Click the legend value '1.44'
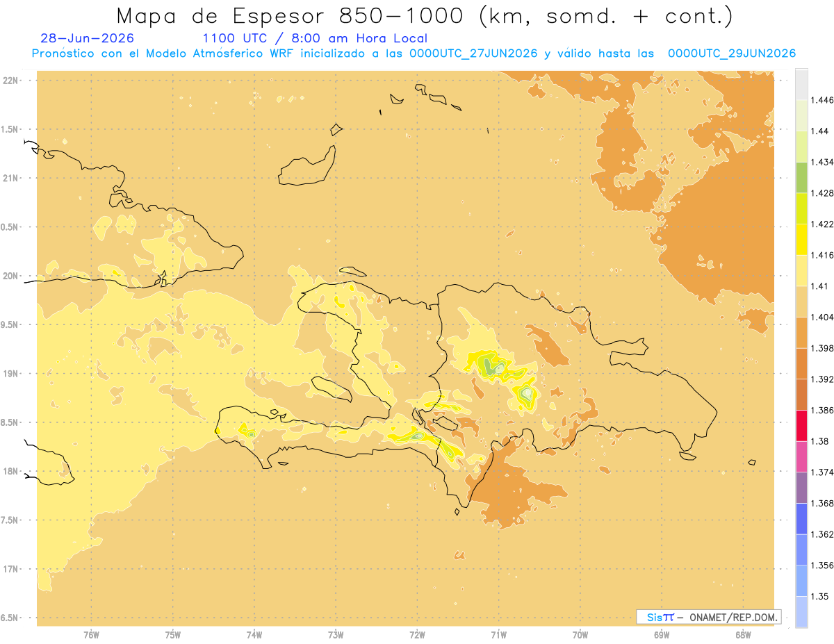 click(x=819, y=131)
